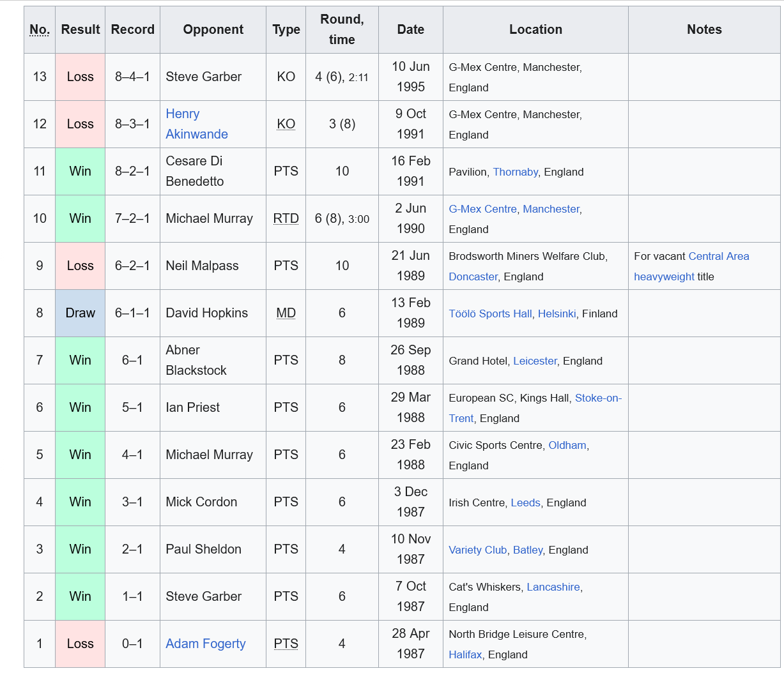Click opponent Abner Blackstock
This screenshot has width=784, height=680.
click(x=196, y=360)
